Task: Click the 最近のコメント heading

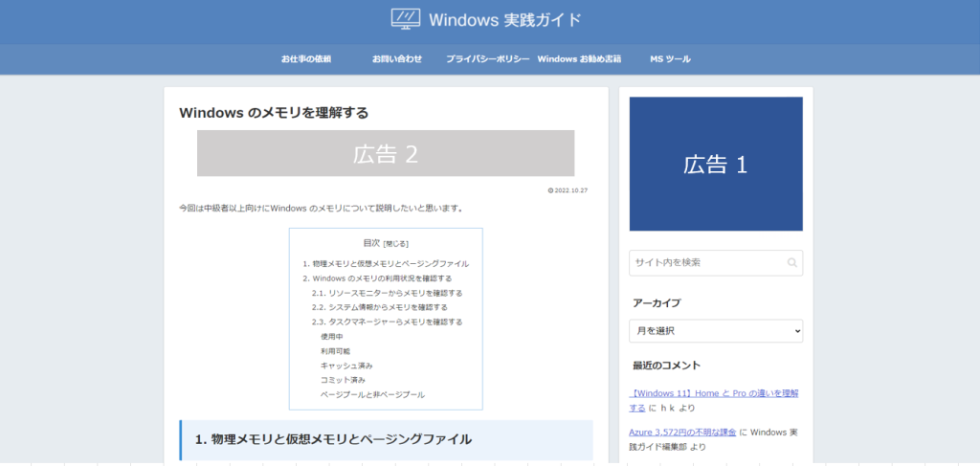Action: (x=667, y=365)
